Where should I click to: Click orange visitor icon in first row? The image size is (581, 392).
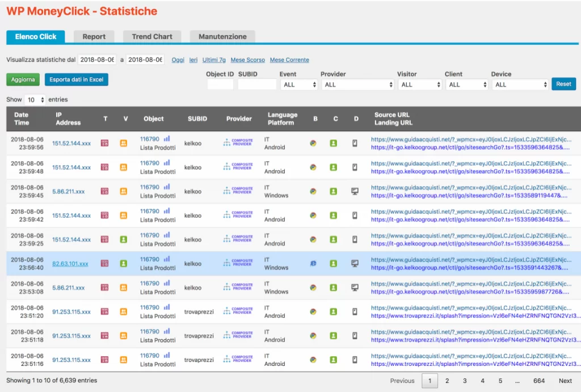click(124, 143)
